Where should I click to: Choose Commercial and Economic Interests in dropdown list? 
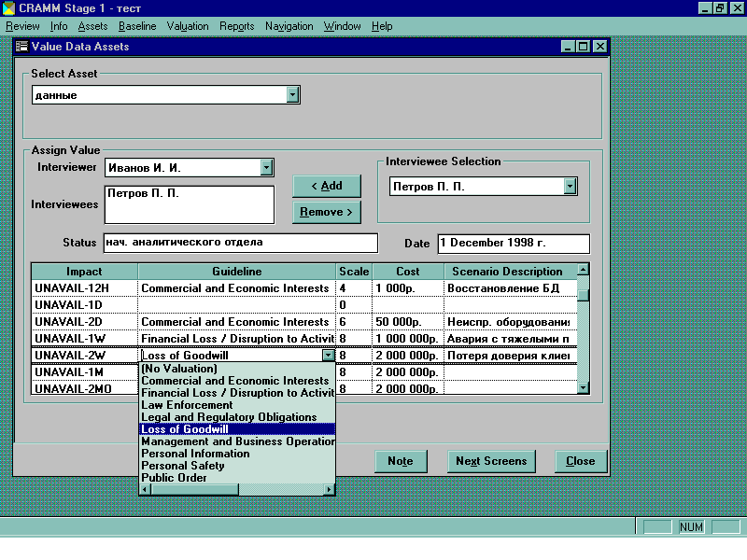tap(237, 381)
